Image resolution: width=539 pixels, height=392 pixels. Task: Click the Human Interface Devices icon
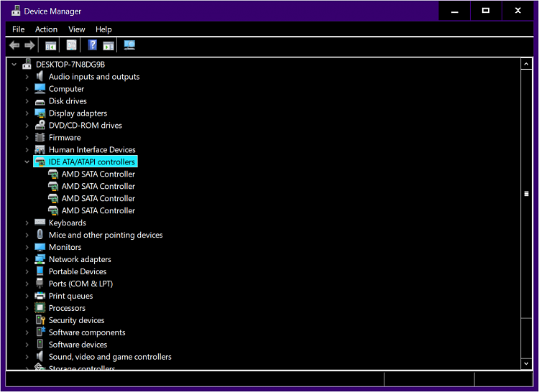tap(40, 149)
